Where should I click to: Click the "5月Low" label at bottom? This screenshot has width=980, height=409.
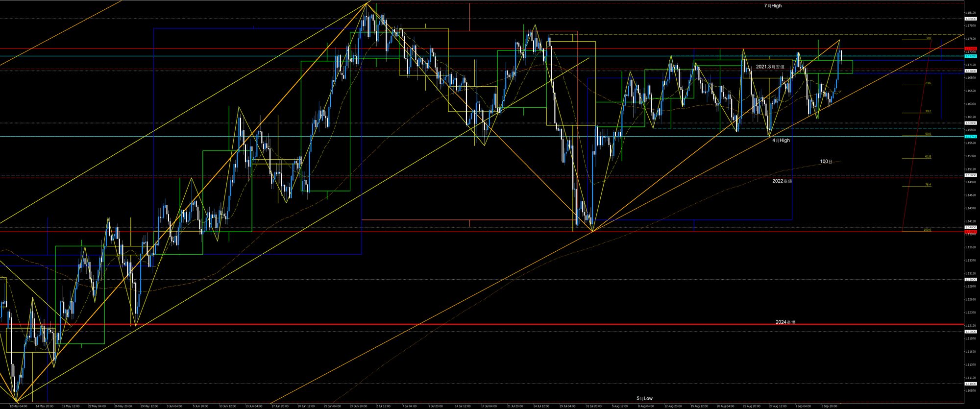click(x=644, y=398)
